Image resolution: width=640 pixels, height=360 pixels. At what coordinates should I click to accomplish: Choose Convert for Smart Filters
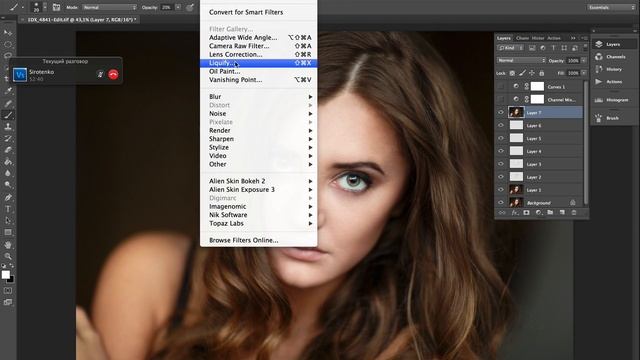(x=259, y=12)
